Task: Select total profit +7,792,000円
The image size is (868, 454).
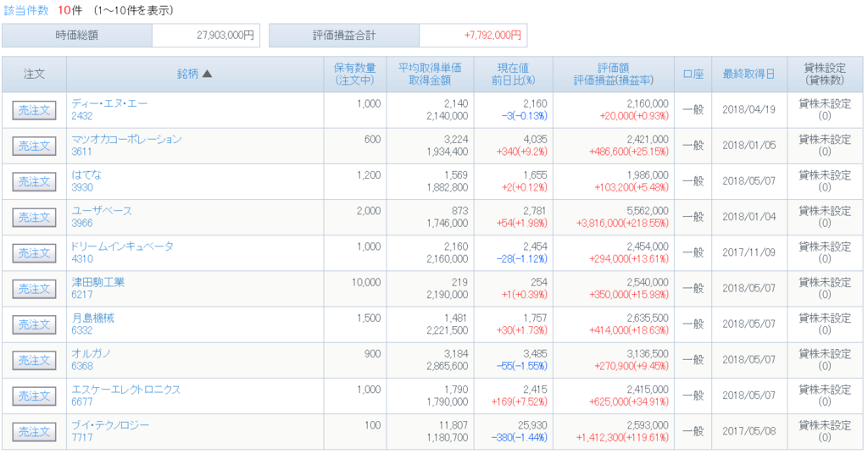Action: (x=492, y=36)
